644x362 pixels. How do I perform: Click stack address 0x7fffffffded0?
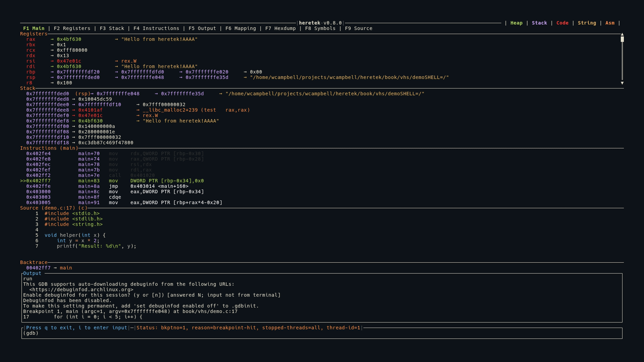(x=48, y=94)
